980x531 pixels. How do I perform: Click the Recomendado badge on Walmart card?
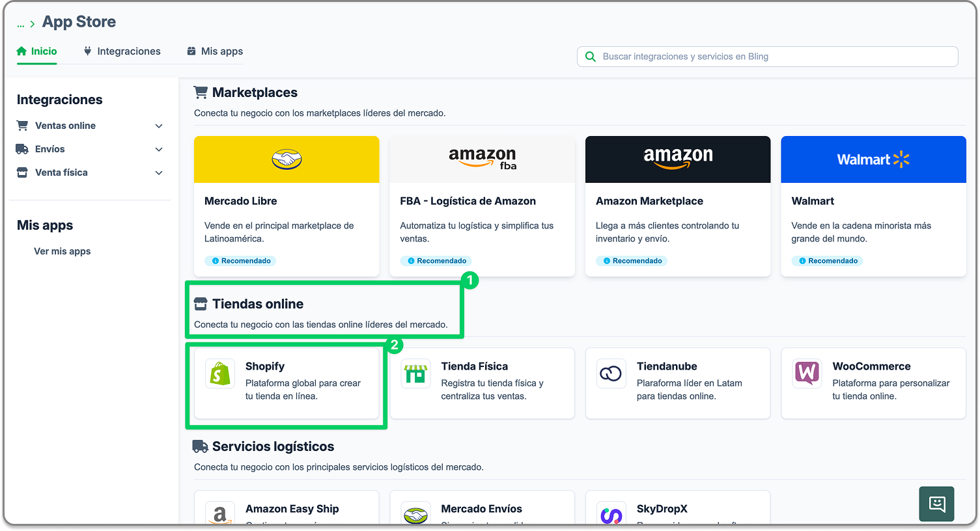[828, 261]
